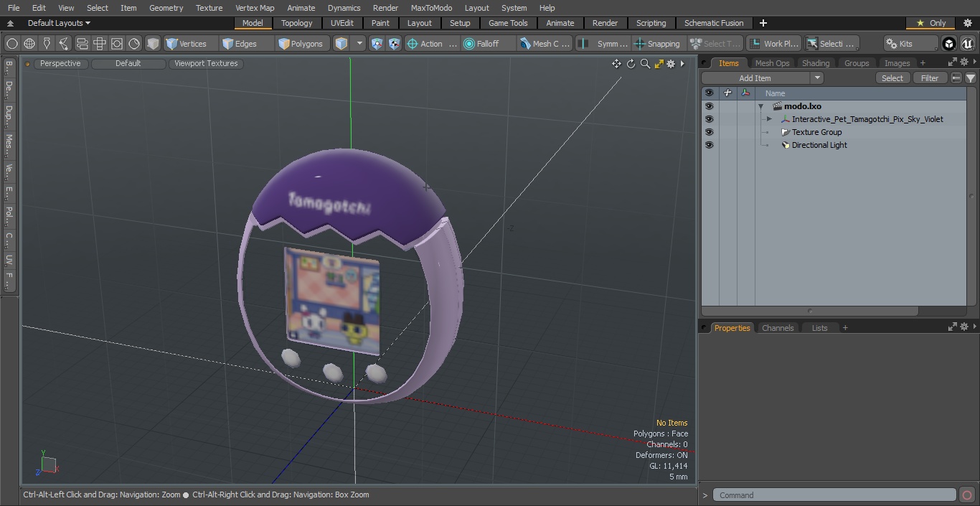Collapse the modo.lxo scene tree
The image size is (980, 506).
click(x=760, y=106)
